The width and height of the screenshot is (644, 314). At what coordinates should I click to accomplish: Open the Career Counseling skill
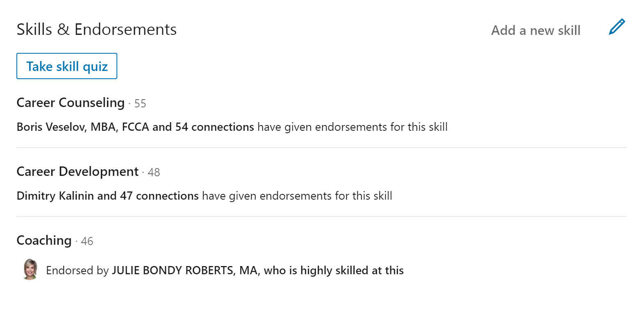coord(71,102)
